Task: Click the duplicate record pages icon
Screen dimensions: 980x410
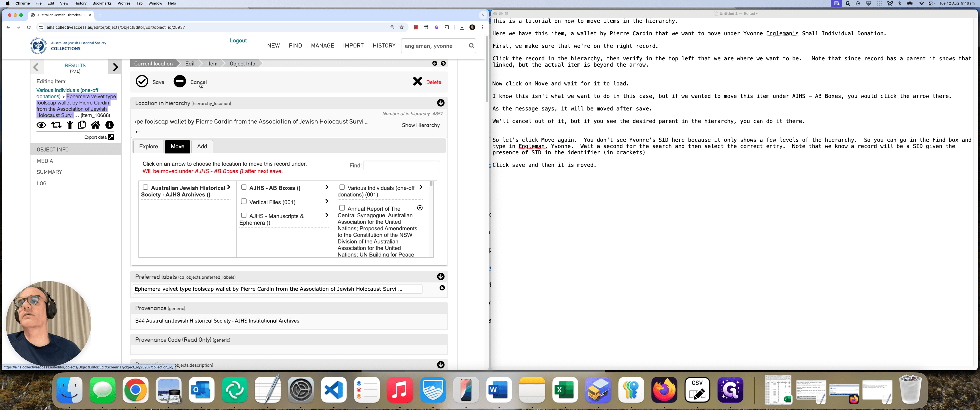Action: [82, 125]
